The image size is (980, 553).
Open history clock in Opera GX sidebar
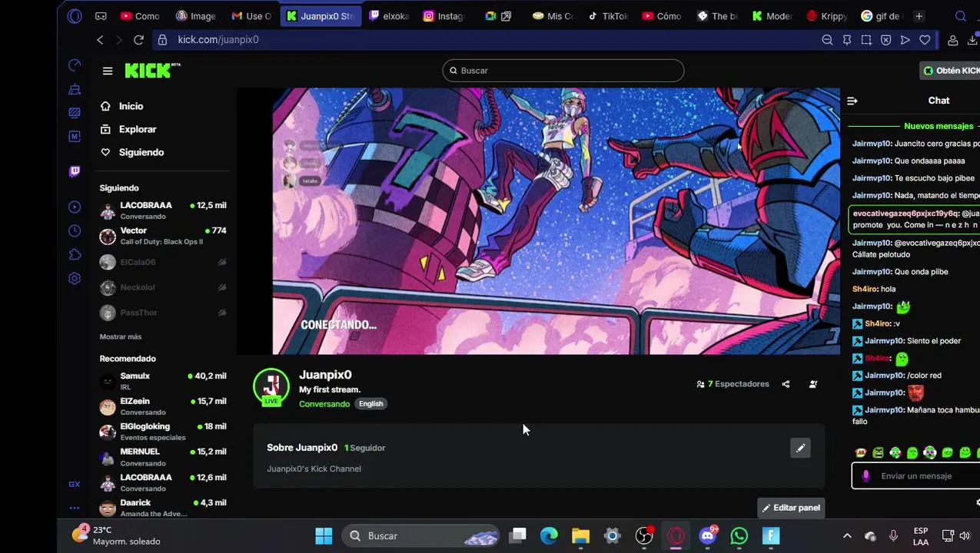pos(75,230)
